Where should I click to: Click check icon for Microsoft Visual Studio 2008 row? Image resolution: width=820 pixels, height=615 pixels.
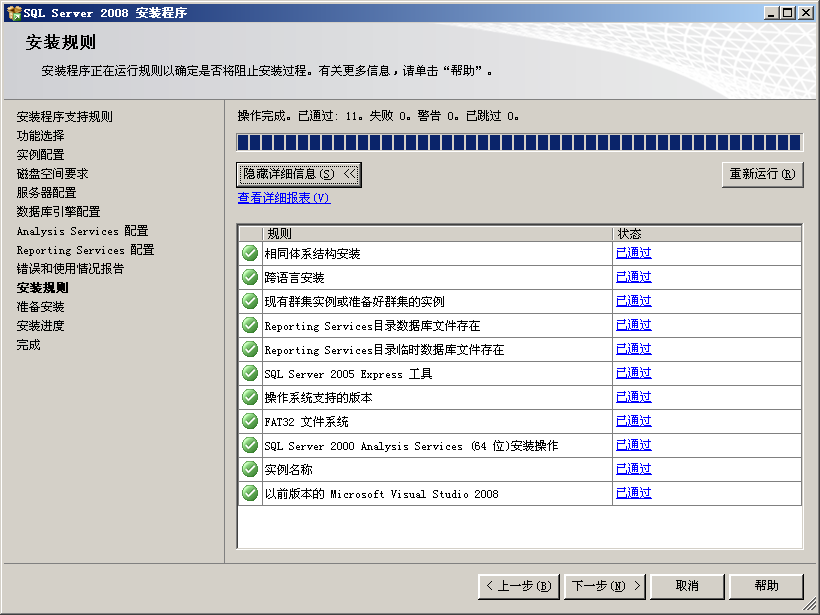point(250,493)
